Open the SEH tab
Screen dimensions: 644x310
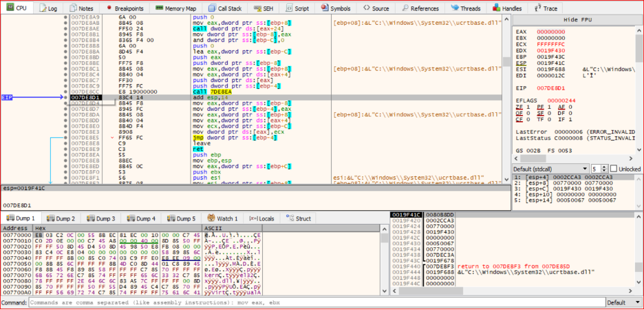[x=264, y=8]
